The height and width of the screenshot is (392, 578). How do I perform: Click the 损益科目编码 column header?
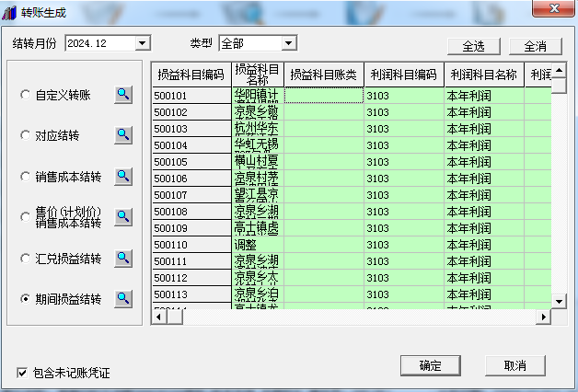tap(191, 75)
